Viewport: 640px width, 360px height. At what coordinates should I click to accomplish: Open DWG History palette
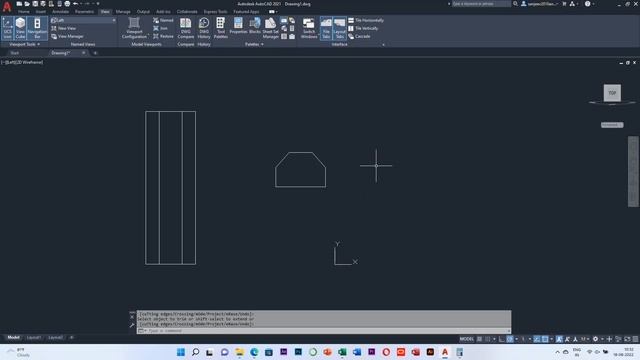click(x=204, y=28)
